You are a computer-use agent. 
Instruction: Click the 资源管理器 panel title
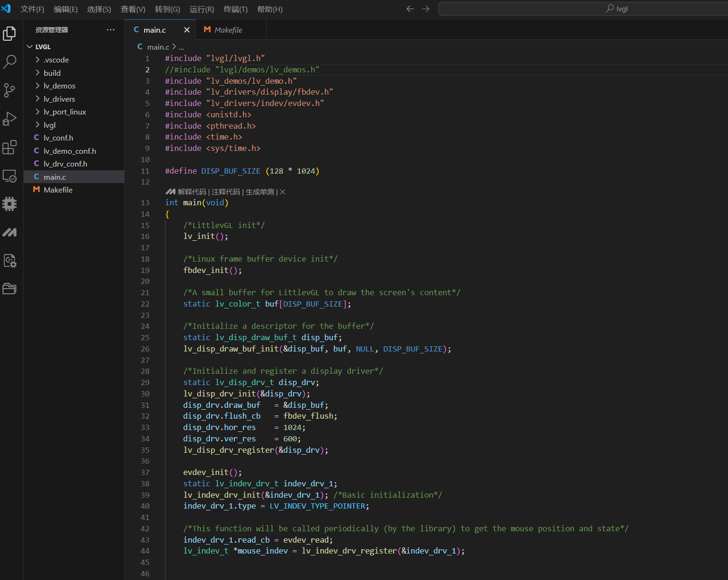click(x=52, y=30)
